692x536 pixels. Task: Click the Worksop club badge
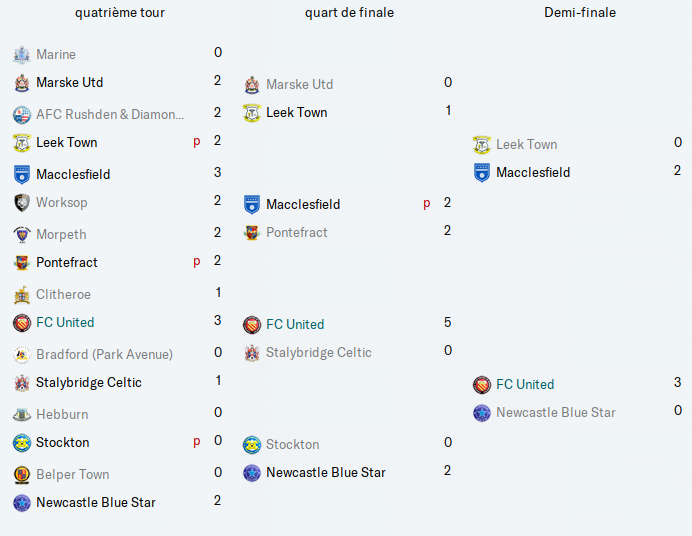click(22, 203)
